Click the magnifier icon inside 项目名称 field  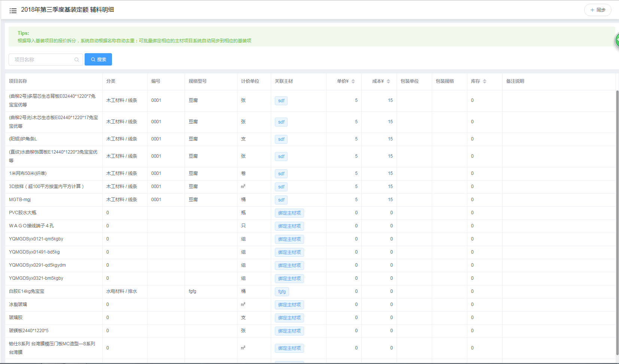pyautogui.click(x=76, y=60)
